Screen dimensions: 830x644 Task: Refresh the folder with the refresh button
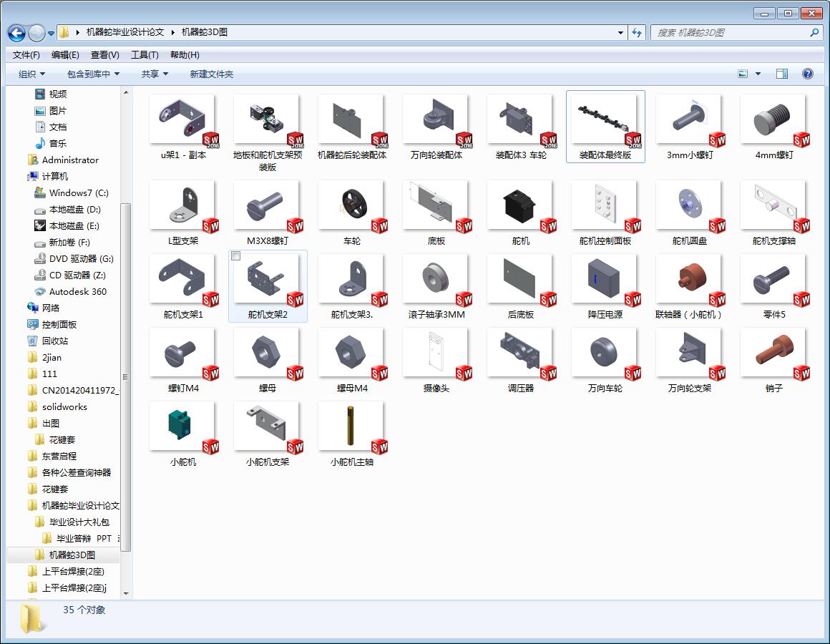coord(637,33)
